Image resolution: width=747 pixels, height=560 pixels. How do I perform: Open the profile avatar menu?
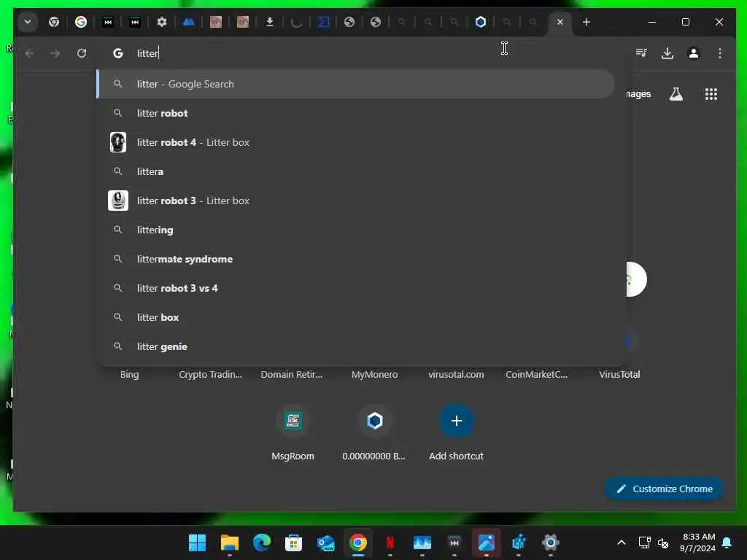[694, 53]
